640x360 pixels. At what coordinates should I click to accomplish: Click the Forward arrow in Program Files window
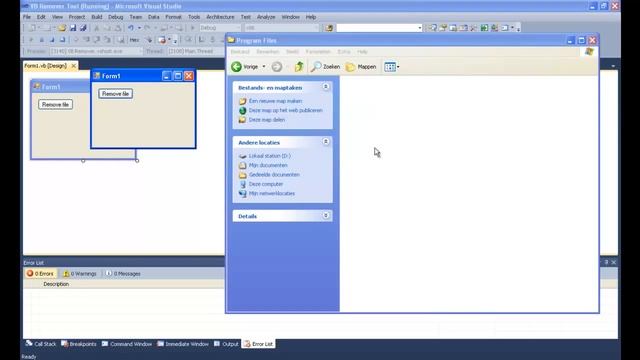coord(277,67)
